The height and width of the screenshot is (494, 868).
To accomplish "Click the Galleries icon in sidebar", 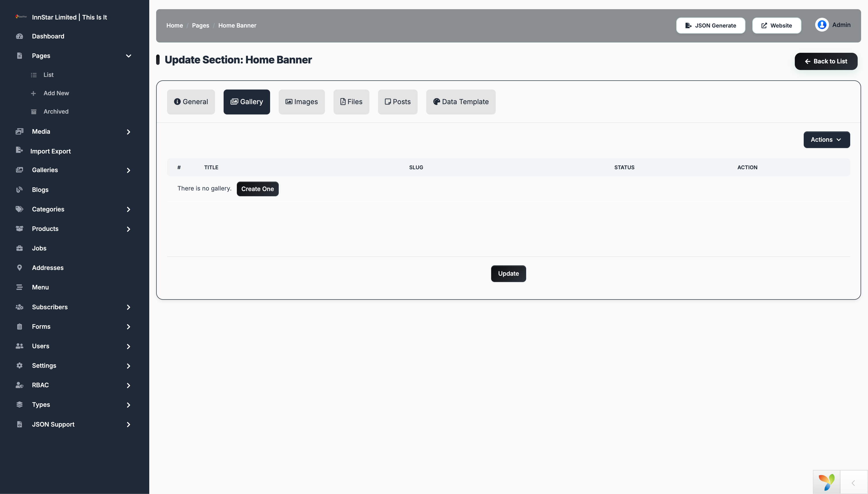I will tap(19, 170).
